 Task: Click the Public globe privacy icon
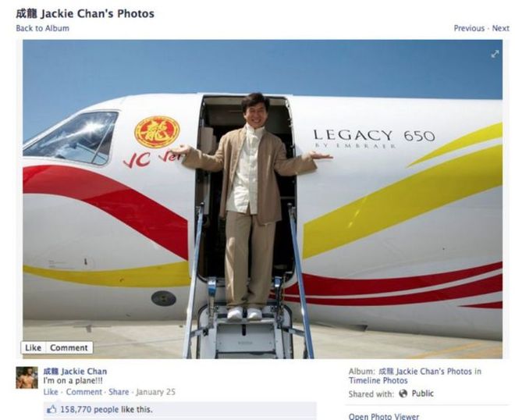pos(403,393)
